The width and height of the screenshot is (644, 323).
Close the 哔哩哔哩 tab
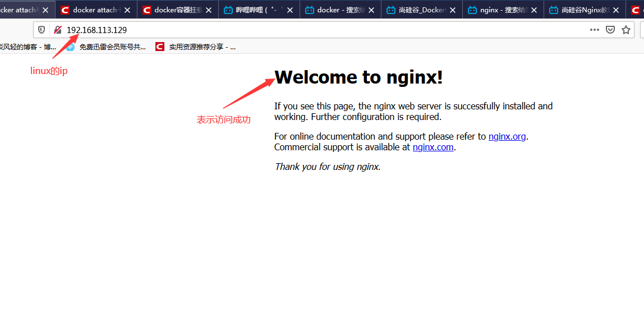(290, 10)
